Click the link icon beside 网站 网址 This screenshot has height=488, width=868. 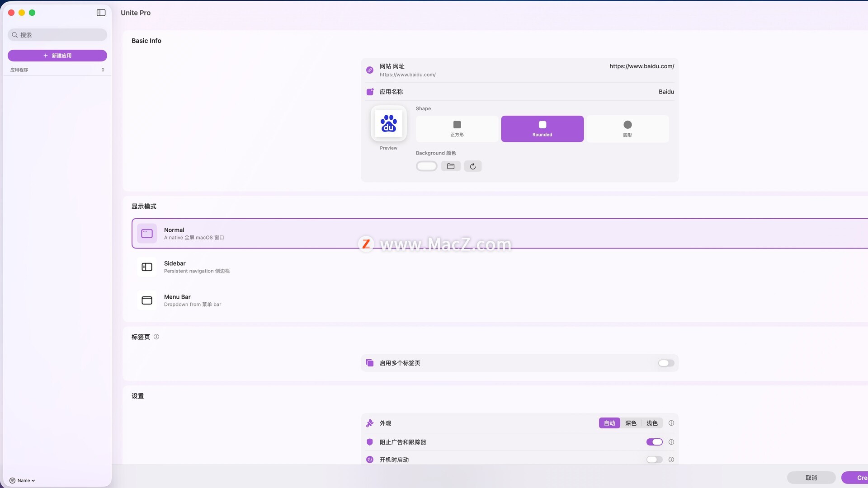[x=369, y=70]
